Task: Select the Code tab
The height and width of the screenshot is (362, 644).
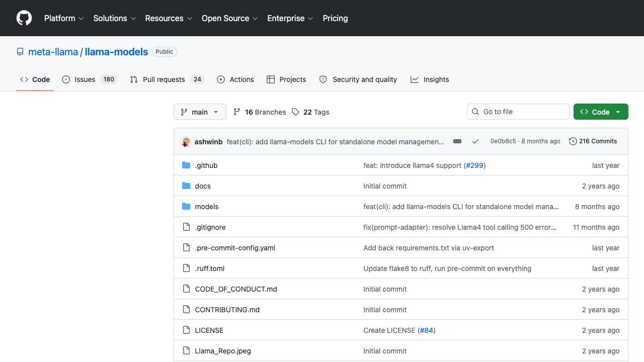Action: (35, 79)
